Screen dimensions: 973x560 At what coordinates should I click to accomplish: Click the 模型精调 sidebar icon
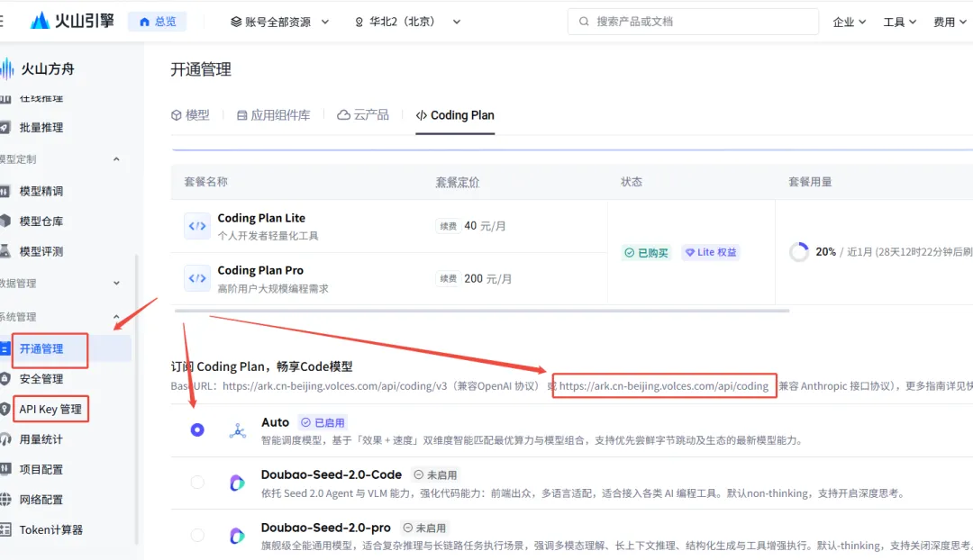(x=5, y=191)
